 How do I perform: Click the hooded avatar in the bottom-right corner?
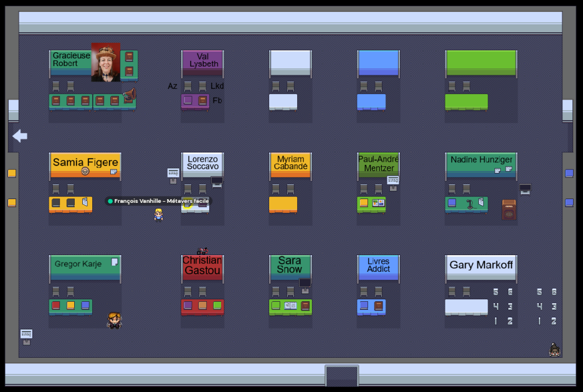(x=554, y=350)
